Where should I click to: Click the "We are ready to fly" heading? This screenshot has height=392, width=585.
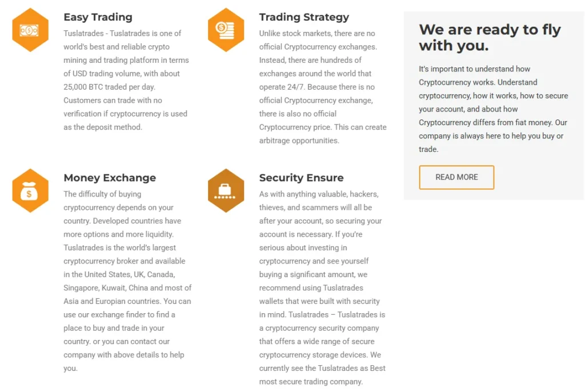(x=490, y=37)
